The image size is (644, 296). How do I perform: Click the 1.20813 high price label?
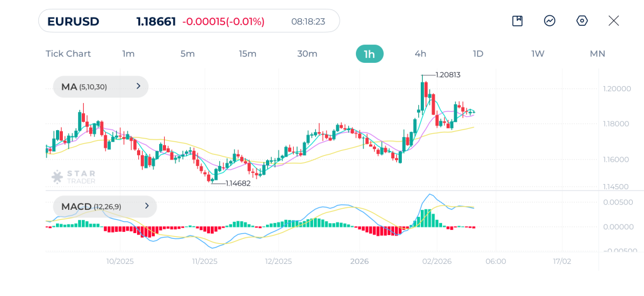[448, 75]
